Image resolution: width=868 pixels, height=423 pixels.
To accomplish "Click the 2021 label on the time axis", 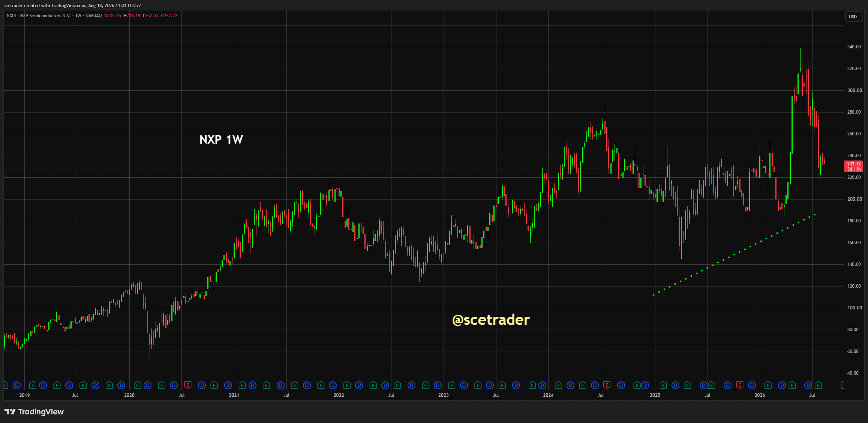I will pyautogui.click(x=234, y=395).
